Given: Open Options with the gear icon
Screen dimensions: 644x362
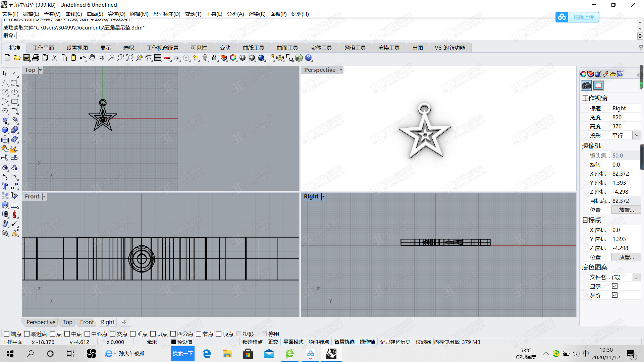Looking at the screenshot, I should tap(280, 58).
